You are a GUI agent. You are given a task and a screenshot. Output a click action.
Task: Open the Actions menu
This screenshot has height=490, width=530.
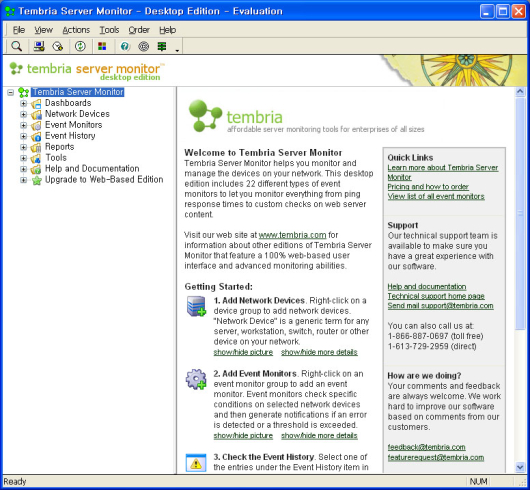(76, 30)
